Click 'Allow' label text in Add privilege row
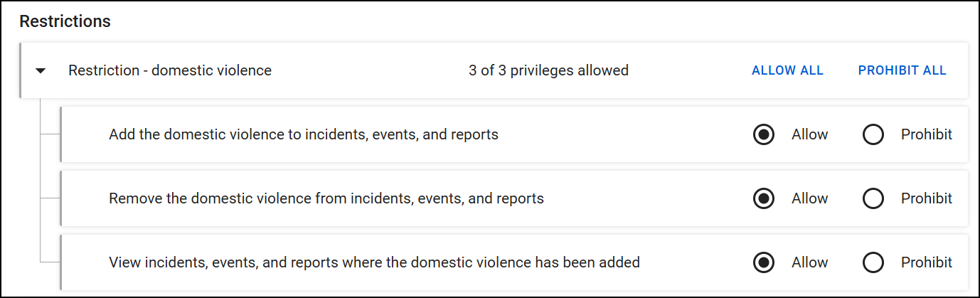This screenshot has height=298, width=980. pos(809,134)
